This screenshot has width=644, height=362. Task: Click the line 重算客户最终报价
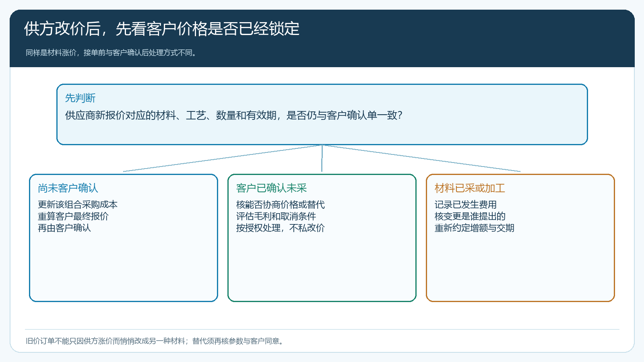73,216
